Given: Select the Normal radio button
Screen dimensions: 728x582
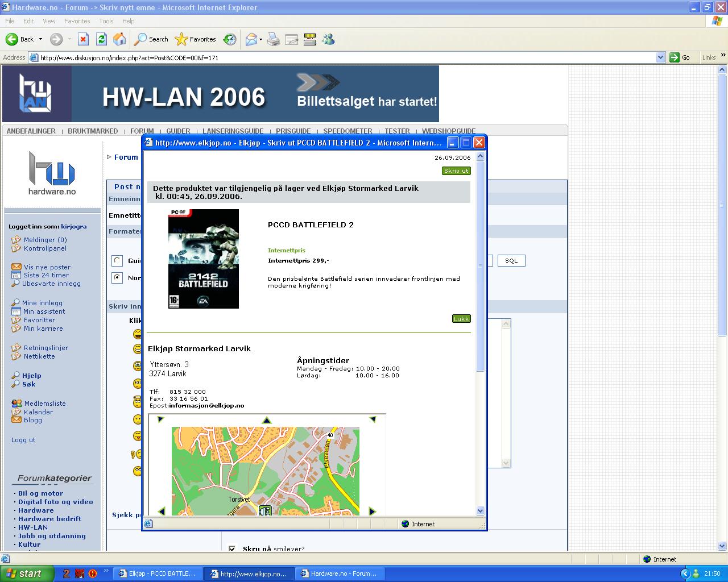Looking at the screenshot, I should coord(117,278).
